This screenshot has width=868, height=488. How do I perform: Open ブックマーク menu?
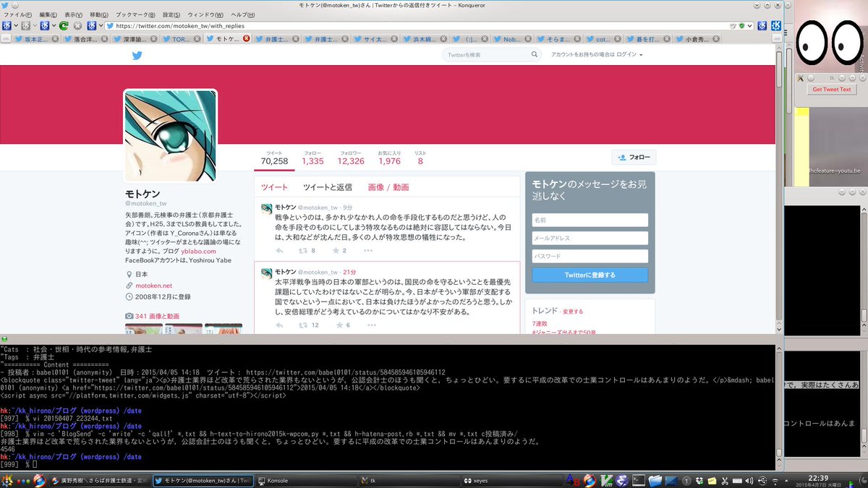coord(135,14)
